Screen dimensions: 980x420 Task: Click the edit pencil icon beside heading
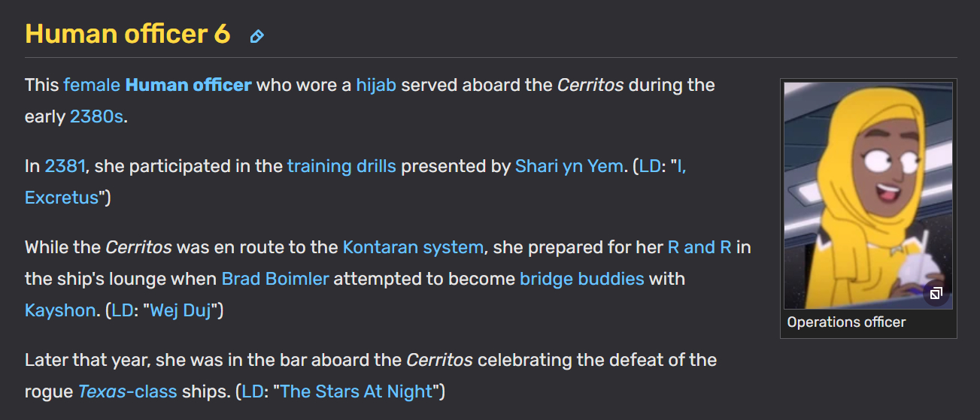coord(257,36)
